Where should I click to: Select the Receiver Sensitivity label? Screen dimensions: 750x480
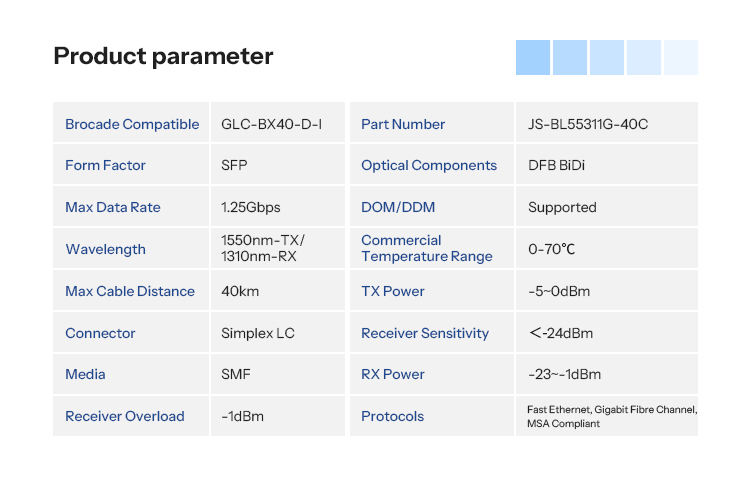[425, 333]
